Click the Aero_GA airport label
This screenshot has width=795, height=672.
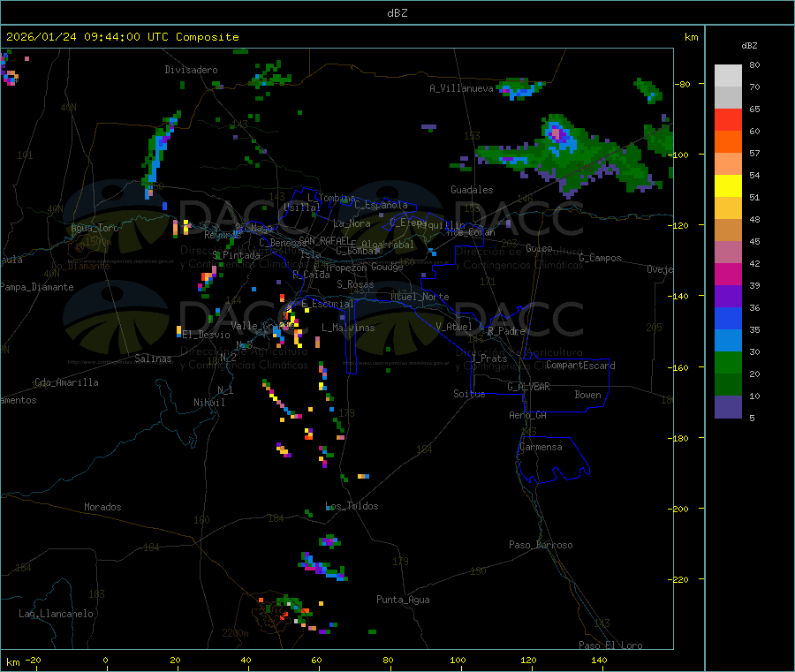pos(528,415)
